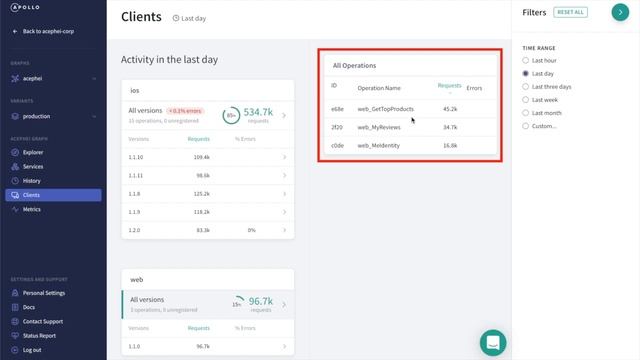Click the Explorer compass icon
The image size is (640, 360).
pyautogui.click(x=15, y=152)
